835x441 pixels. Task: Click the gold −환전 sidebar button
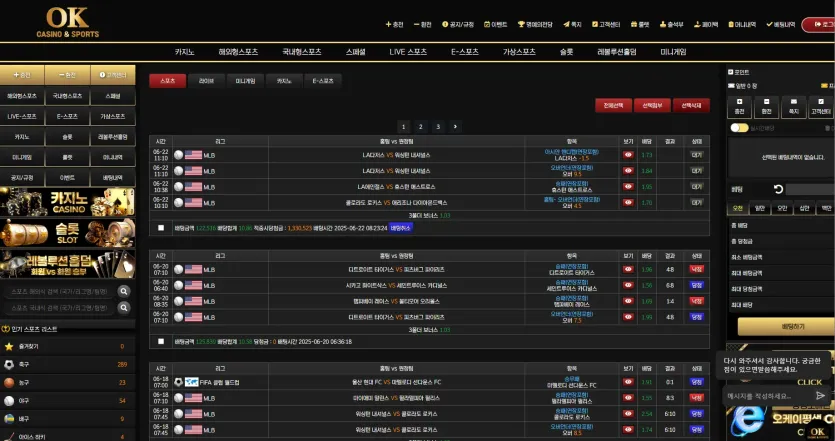[x=68, y=75]
